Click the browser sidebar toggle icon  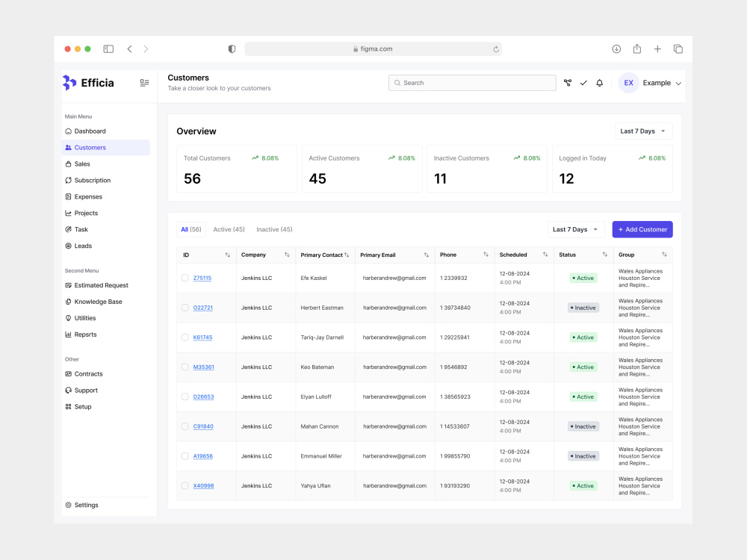[108, 49]
